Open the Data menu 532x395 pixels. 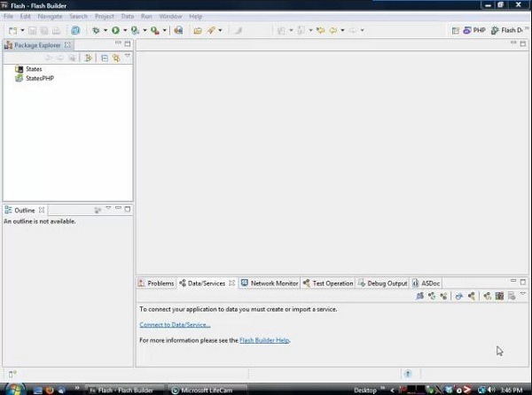(x=128, y=16)
